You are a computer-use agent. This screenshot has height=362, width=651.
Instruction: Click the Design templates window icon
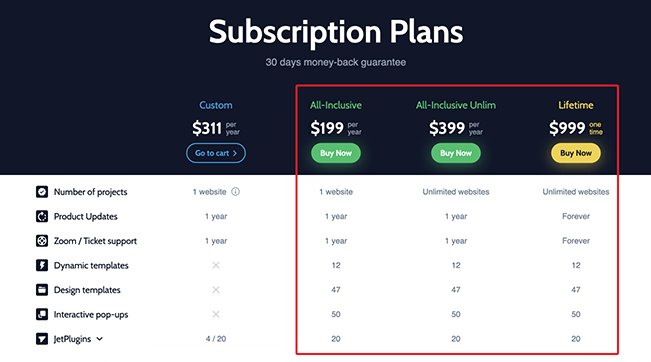click(x=42, y=290)
